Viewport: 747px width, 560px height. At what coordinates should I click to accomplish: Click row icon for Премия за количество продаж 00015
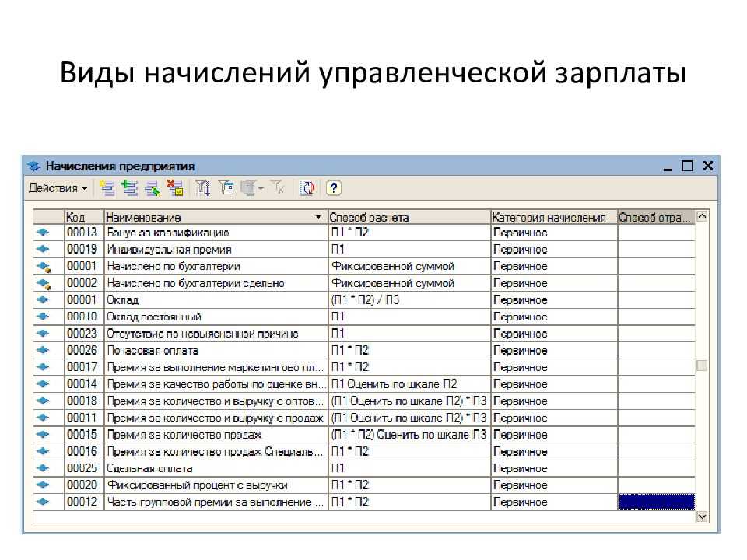(44, 435)
